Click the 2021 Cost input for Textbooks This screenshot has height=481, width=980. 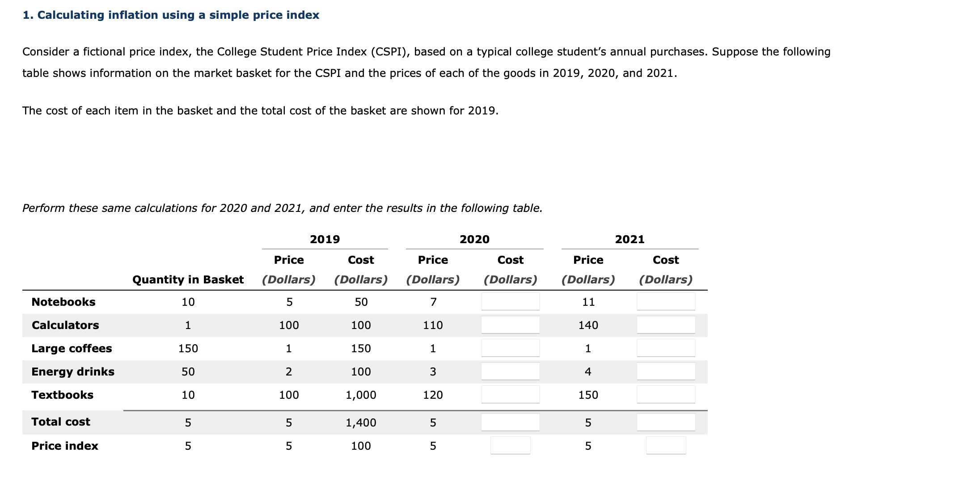point(666,394)
